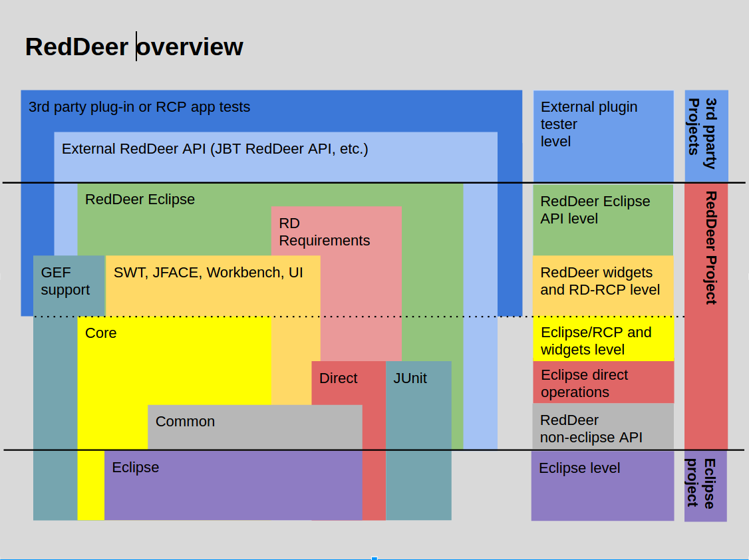The height and width of the screenshot is (560, 749).
Task: Select the External RedDeer API box
Action: 275,156
